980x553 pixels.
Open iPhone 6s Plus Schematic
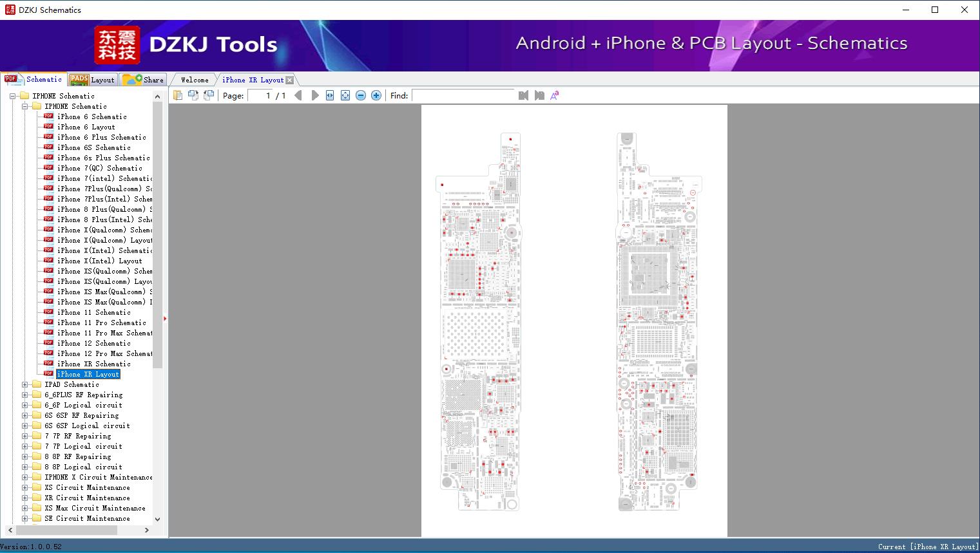(103, 158)
